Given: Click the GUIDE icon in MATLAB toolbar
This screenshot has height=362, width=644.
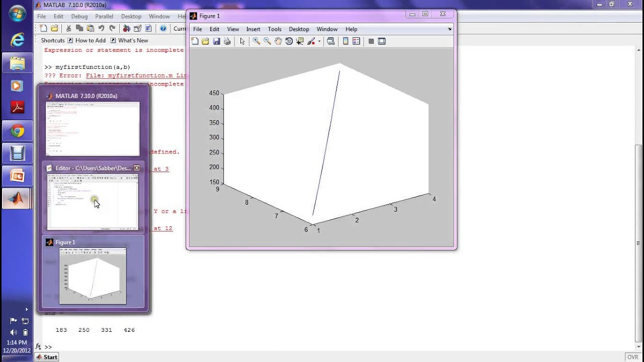Looking at the screenshot, I should click(137, 28).
